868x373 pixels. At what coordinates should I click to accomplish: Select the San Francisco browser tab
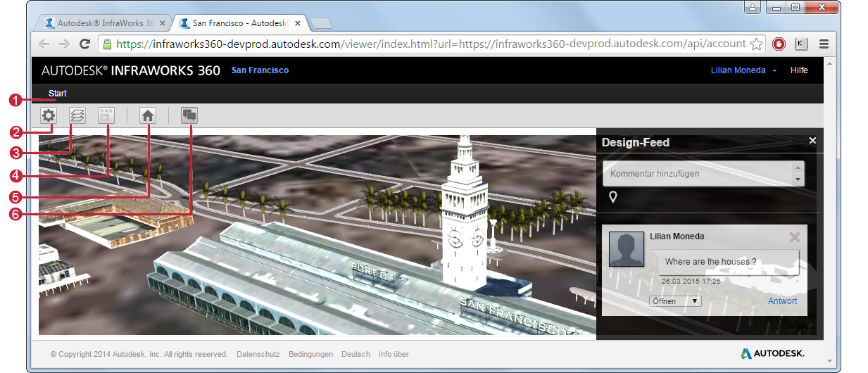(241, 23)
